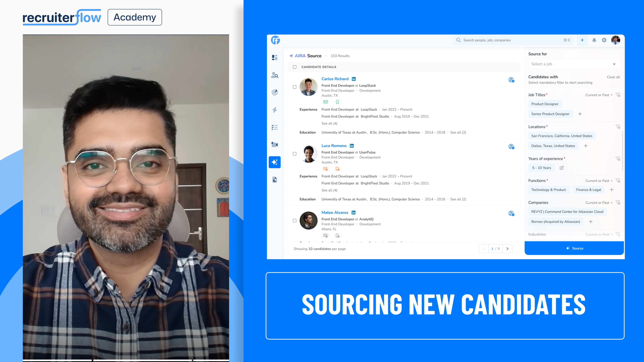Edit years of experience pencil icon

click(561, 168)
